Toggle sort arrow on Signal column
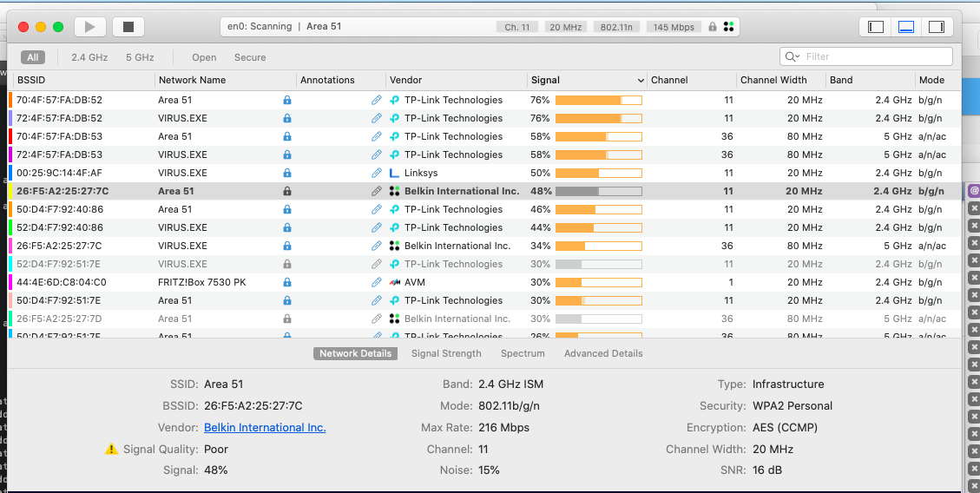Screen dimensions: 980x493 641,81
